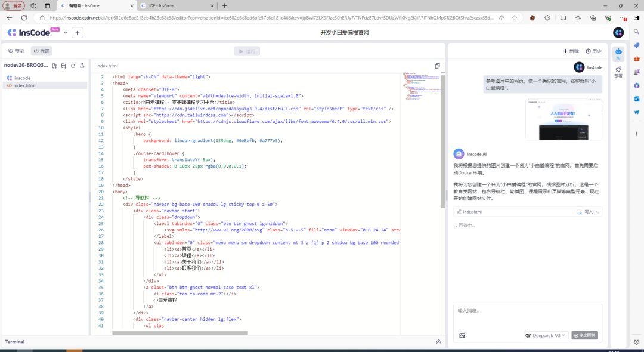Image resolution: width=644 pixels, height=352 pixels.
Task: Click the image upload icon in the chat
Action: pyautogui.click(x=462, y=335)
